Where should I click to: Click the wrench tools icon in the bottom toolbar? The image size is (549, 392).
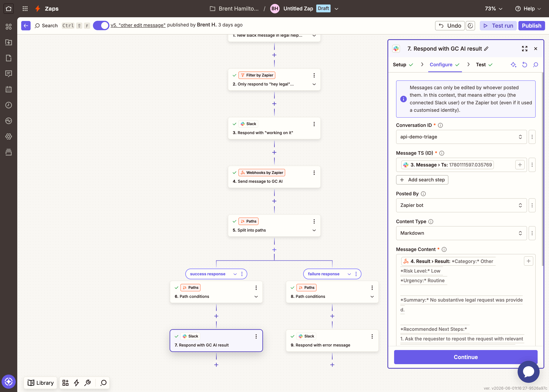click(x=88, y=383)
